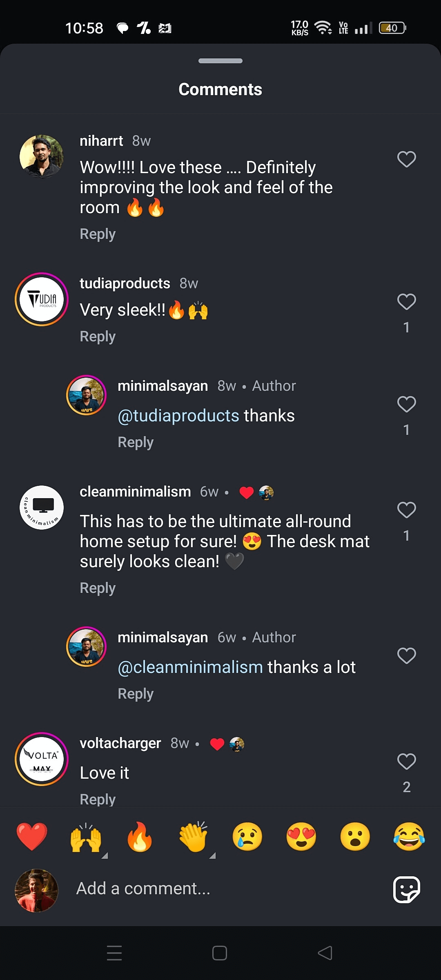Reply to niharrt's comment

(x=98, y=234)
